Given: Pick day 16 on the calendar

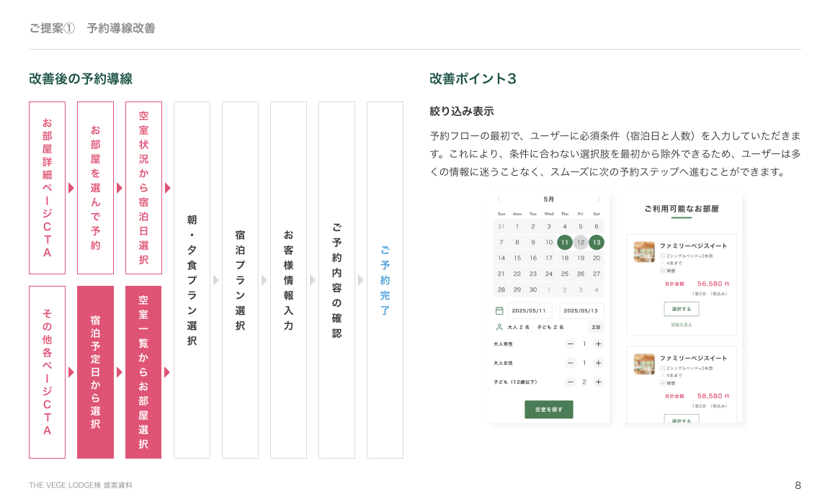Looking at the screenshot, I should click(x=533, y=258).
